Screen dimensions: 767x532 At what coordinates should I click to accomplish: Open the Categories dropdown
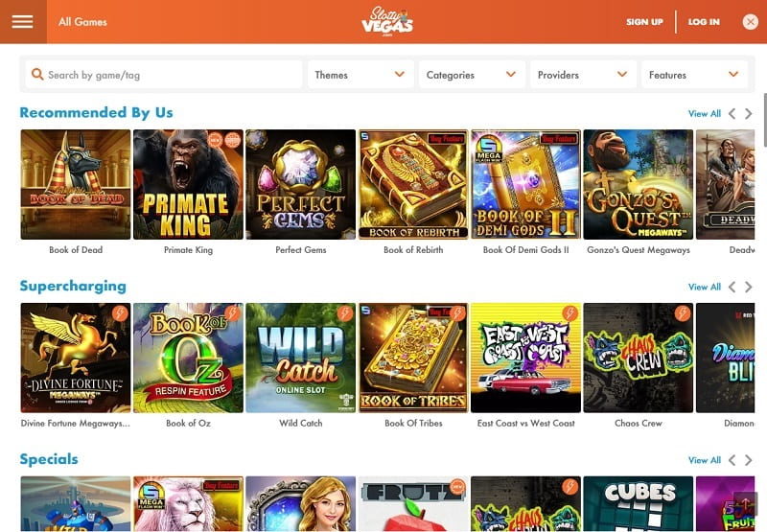472,75
